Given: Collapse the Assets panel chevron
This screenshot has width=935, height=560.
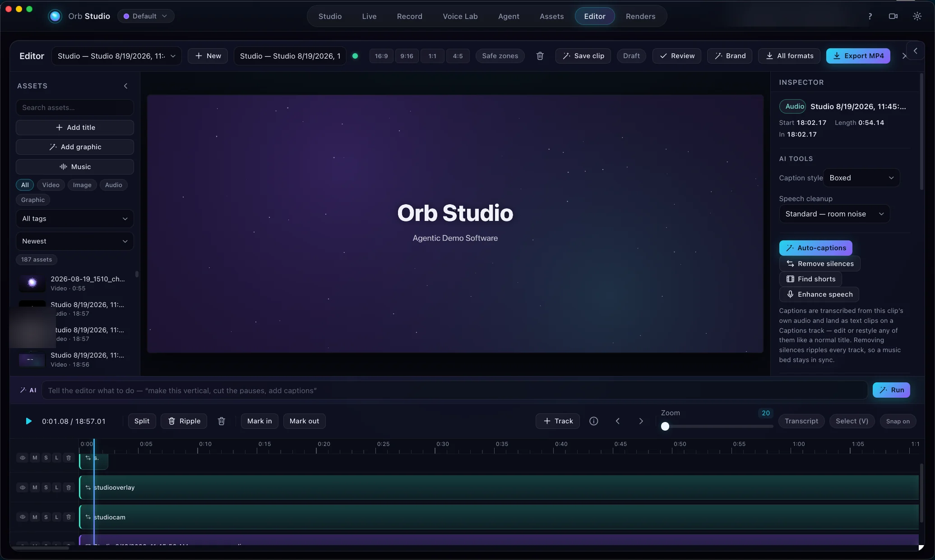Looking at the screenshot, I should (125, 86).
